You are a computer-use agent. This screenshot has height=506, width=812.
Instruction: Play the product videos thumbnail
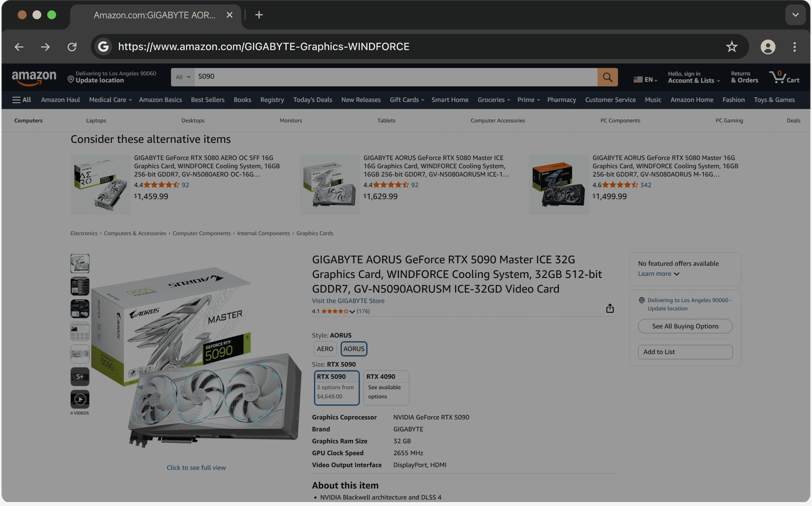pyautogui.click(x=80, y=399)
